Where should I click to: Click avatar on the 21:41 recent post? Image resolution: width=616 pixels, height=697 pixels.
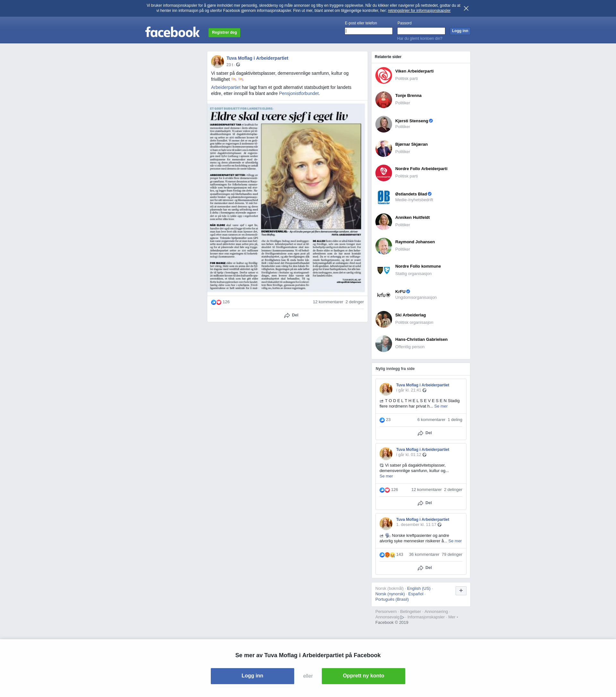(x=386, y=389)
